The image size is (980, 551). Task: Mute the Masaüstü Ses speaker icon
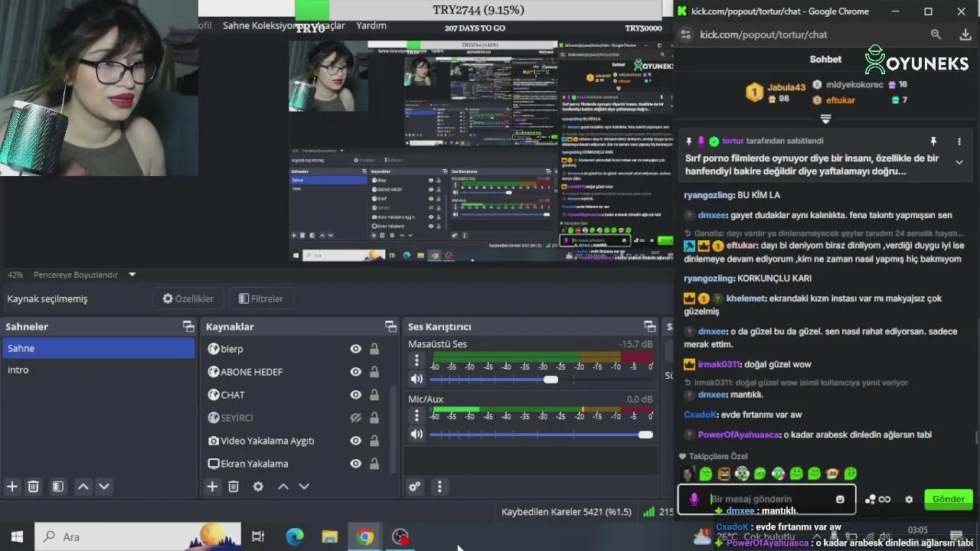point(416,379)
